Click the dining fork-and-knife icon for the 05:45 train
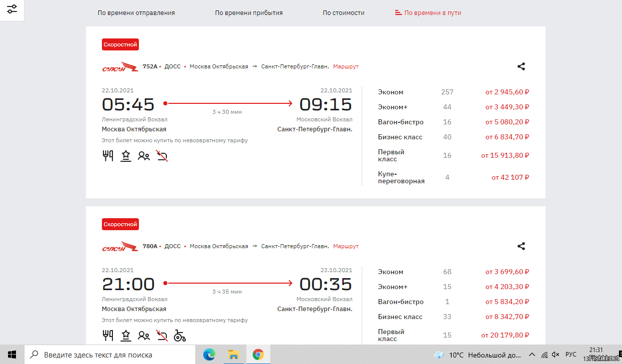The width and height of the screenshot is (622, 364). [x=108, y=156]
